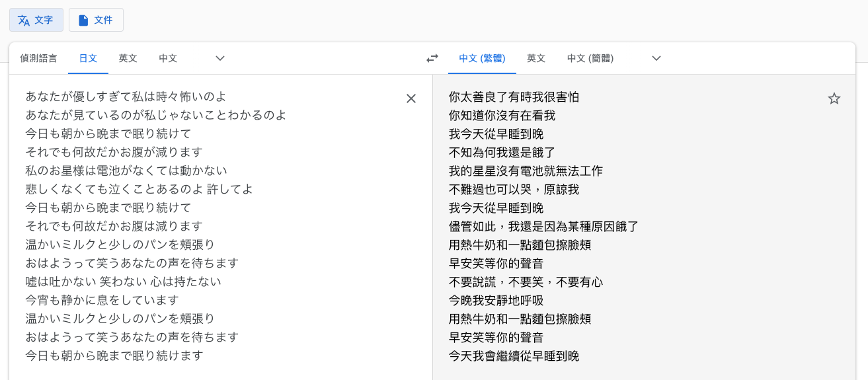Save translation with the star icon
Screen dimensions: 868x380
[x=834, y=98]
